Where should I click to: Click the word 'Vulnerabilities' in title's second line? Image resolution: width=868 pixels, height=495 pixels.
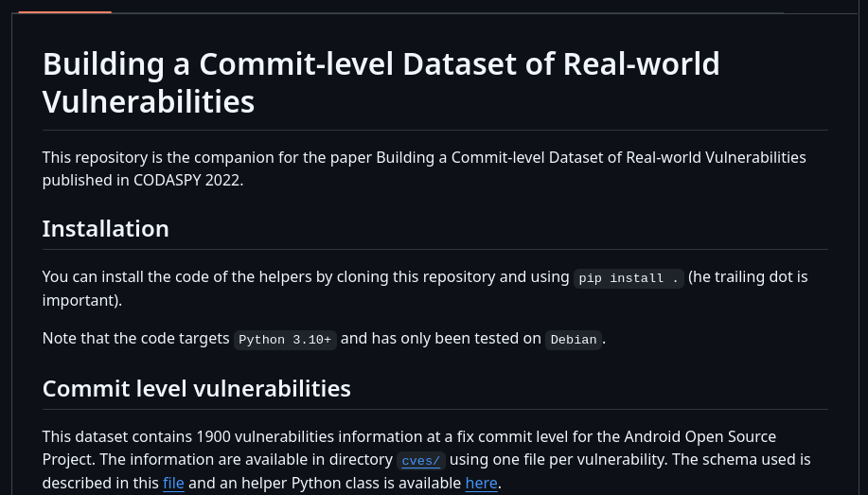[x=149, y=102]
